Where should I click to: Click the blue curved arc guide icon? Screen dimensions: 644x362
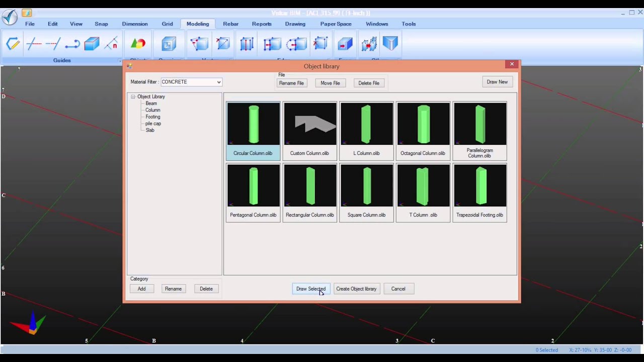coord(72,44)
